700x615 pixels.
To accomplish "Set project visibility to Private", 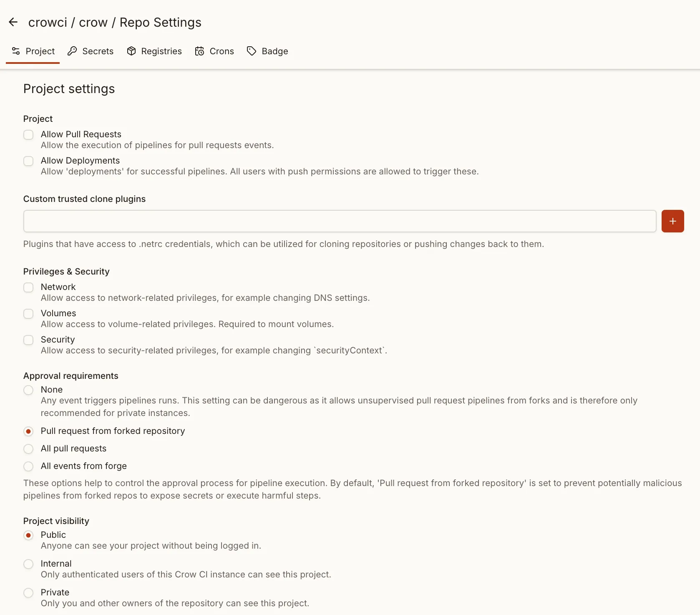I will point(28,592).
